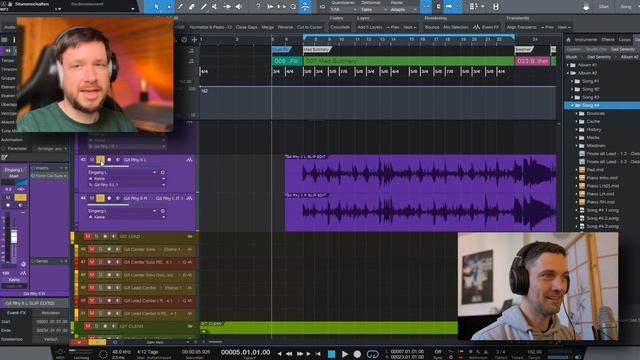Click the Crossfade button
The width and height of the screenshot is (640, 360).
[x=340, y=27]
